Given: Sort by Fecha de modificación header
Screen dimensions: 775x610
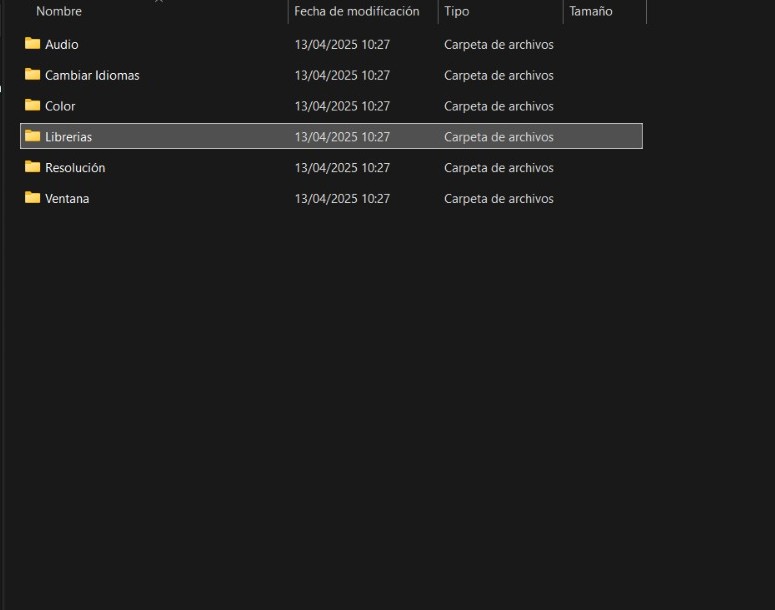Looking at the screenshot, I should 357,12.
